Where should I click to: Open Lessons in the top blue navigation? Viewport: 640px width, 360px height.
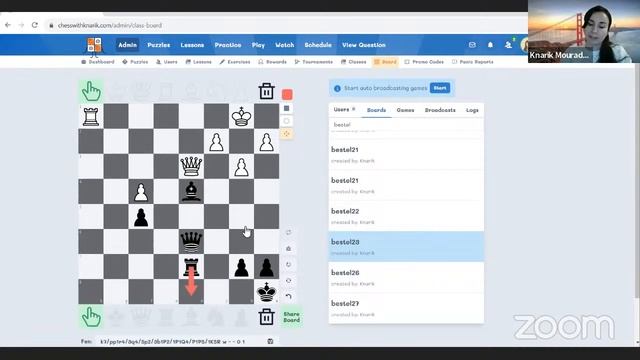pos(192,45)
